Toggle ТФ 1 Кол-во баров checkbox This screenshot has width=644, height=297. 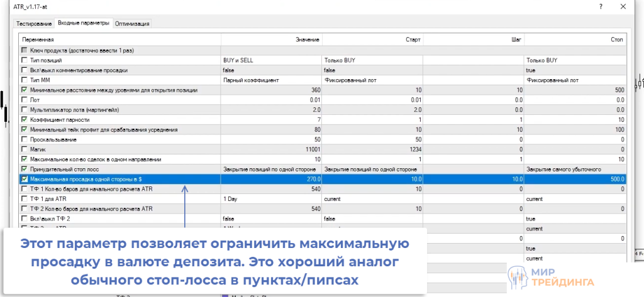tap(25, 189)
